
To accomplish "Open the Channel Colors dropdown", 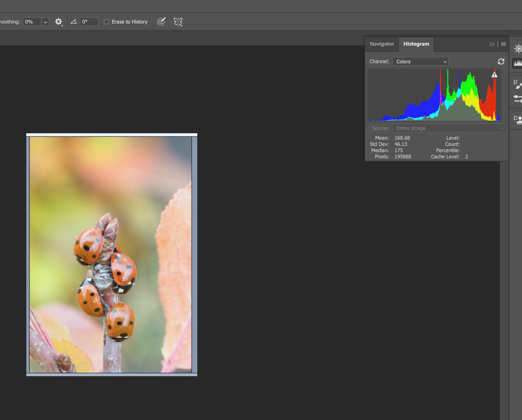I will pos(420,62).
